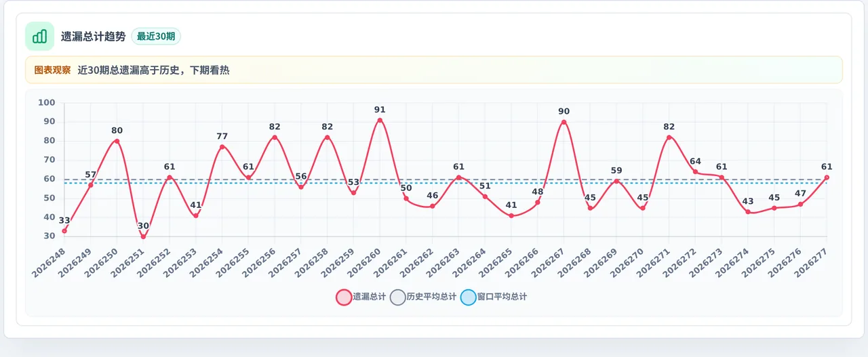
Task: Click the text 近30期总遗漏高于历史，下期看热
Action: click(153, 70)
